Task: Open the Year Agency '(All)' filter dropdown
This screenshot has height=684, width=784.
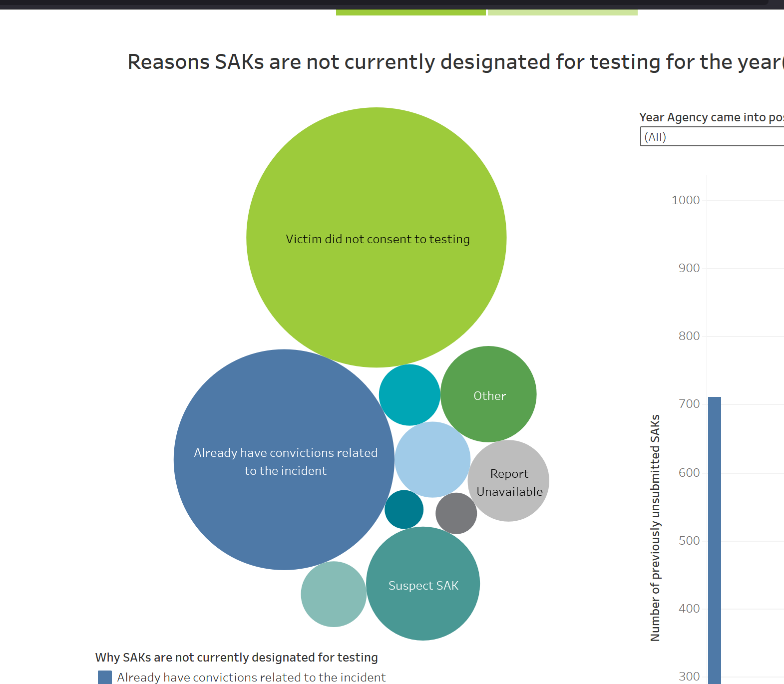Action: [712, 137]
